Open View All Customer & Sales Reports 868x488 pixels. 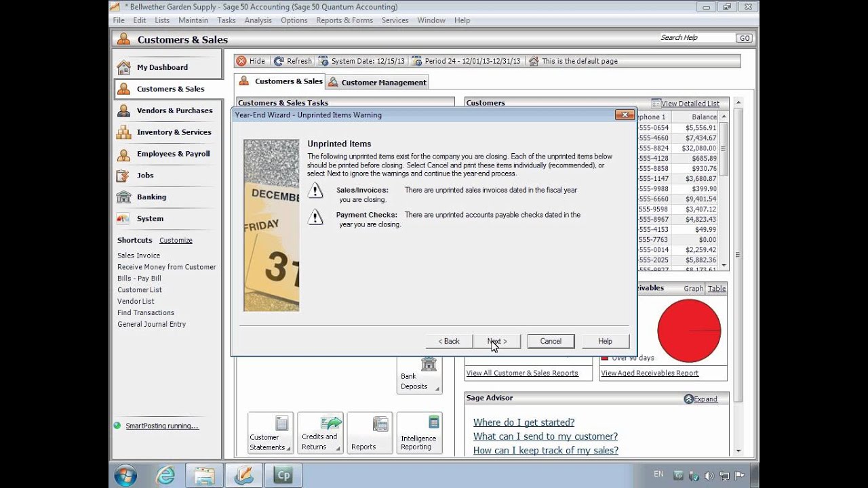click(522, 373)
